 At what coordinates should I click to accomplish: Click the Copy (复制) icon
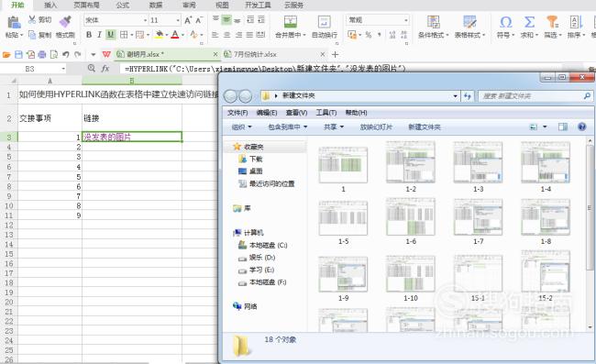(32, 35)
